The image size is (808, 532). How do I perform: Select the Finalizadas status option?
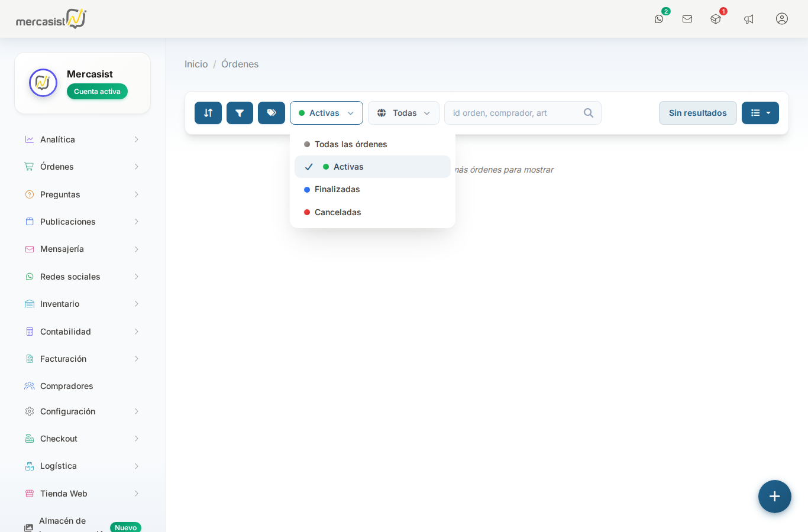click(337, 189)
